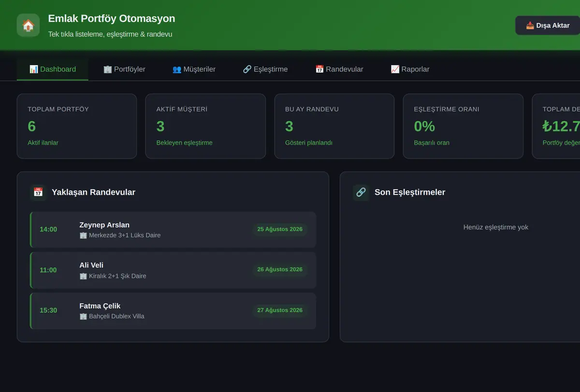Image resolution: width=580 pixels, height=392 pixels.
Task: Click the chart icon on Dashboard tab
Action: point(34,69)
